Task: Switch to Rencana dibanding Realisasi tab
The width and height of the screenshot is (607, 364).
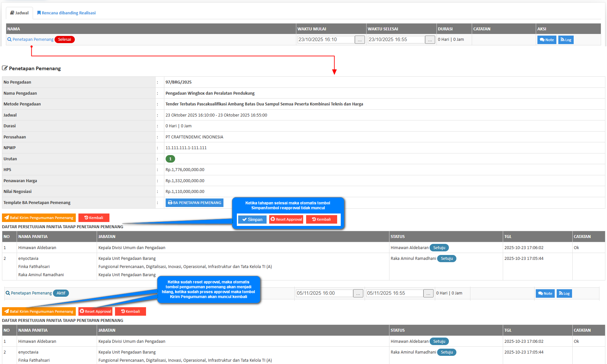Action: (66, 13)
